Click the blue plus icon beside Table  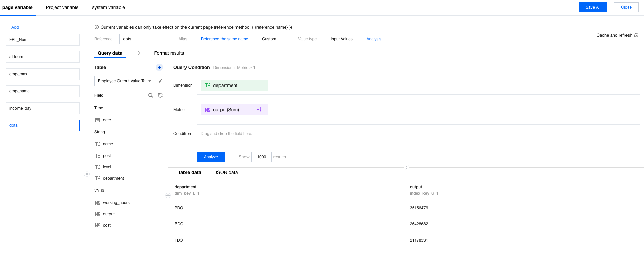[159, 67]
